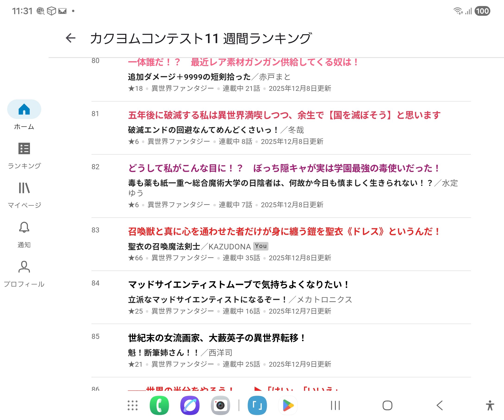Open the Google Play Store icon
The image size is (504, 420).
click(288, 405)
